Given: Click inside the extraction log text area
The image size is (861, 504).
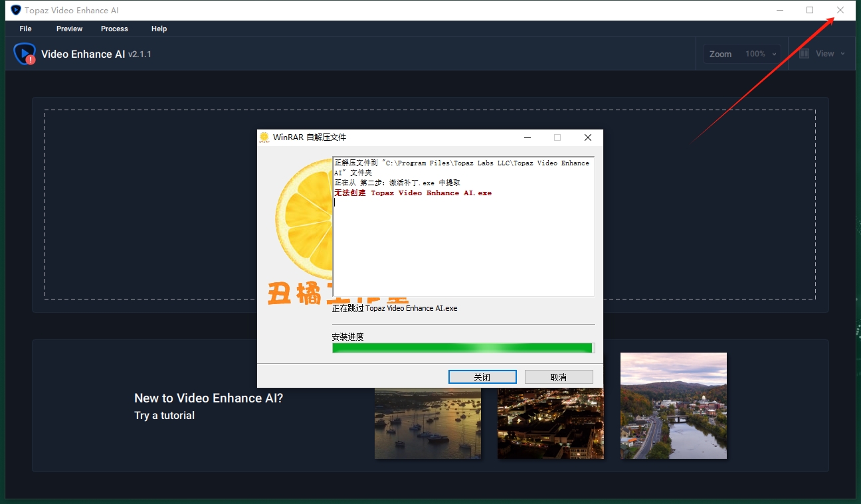Looking at the screenshot, I should 462,246.
